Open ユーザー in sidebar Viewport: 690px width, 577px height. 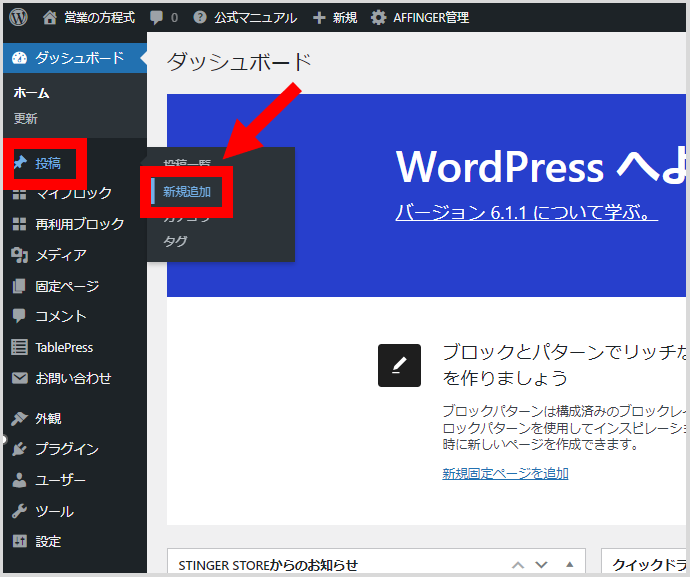click(60, 480)
